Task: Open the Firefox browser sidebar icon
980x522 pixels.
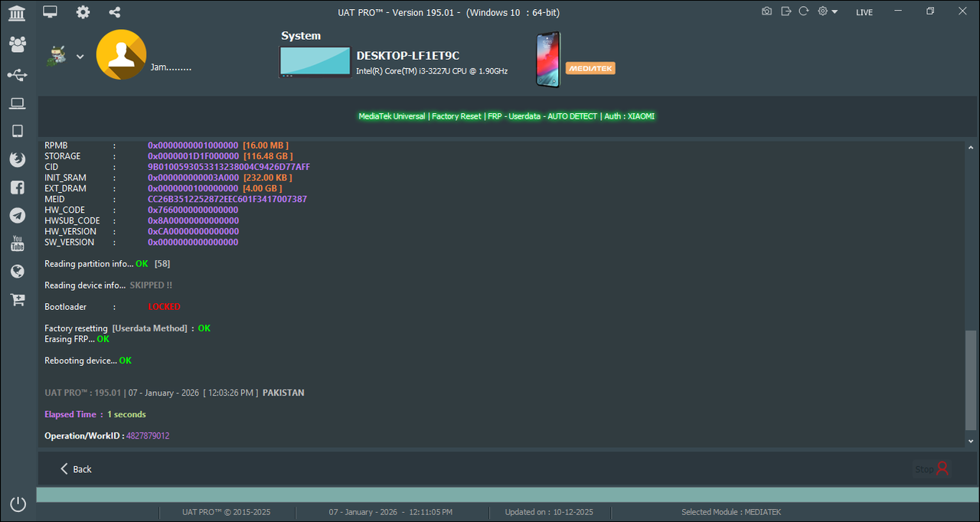Action: pos(17,159)
